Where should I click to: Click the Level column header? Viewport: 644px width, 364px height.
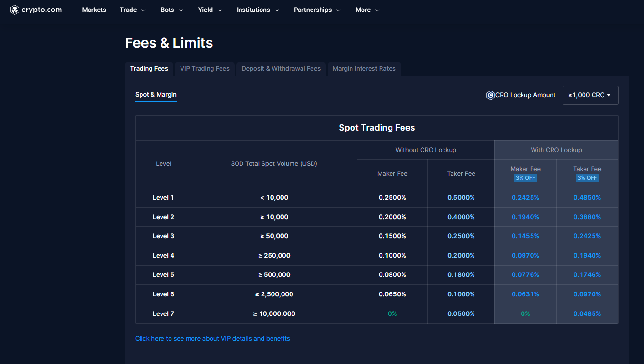(163, 163)
